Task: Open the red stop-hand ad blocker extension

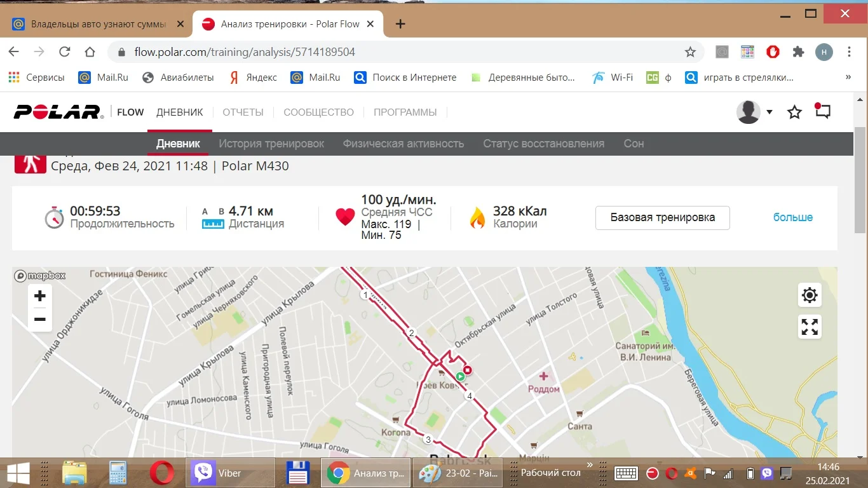Action: tap(773, 52)
